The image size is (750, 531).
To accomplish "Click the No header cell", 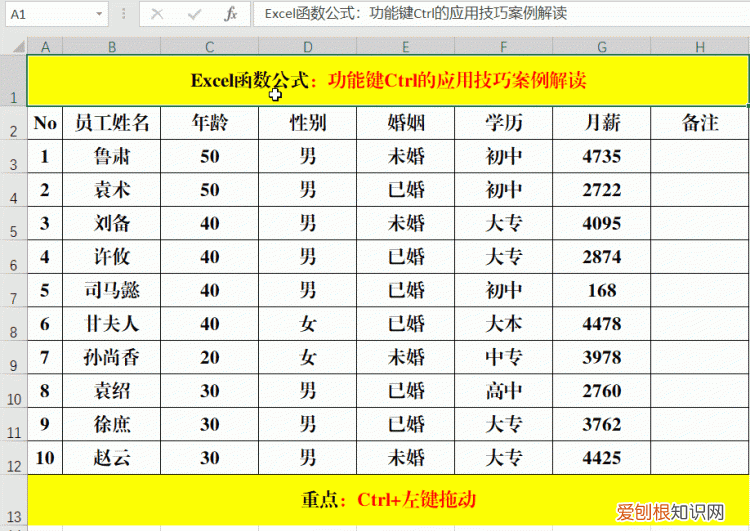I will coord(45,123).
